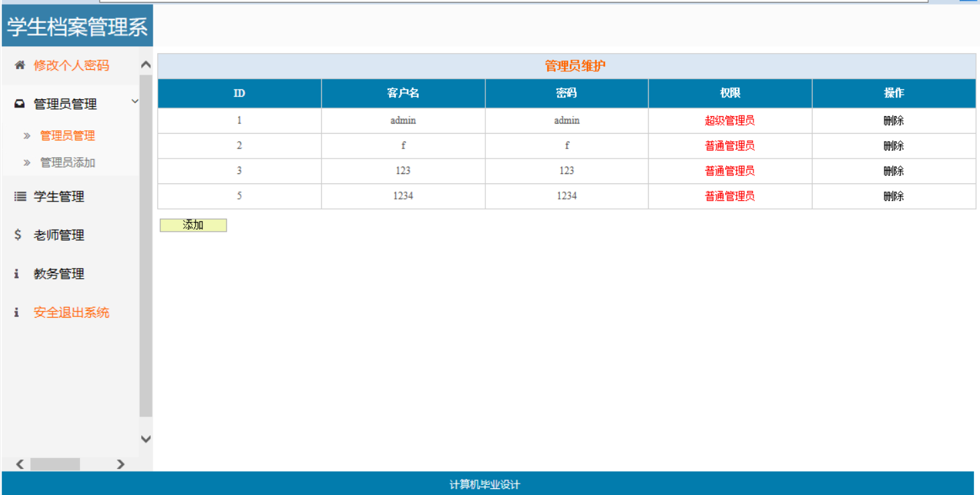Click the info icon beside 安全退出系统
Image resolution: width=980 pixels, height=495 pixels.
click(x=17, y=312)
